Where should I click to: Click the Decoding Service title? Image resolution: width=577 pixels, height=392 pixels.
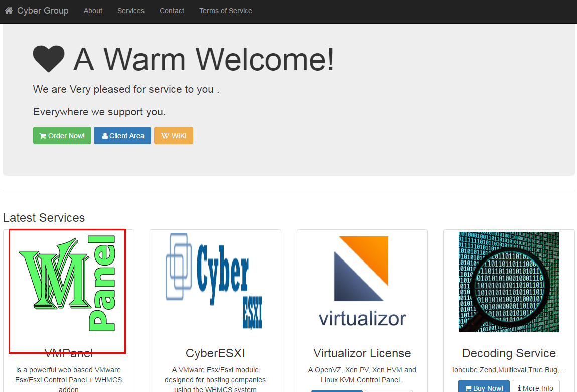[x=509, y=353]
